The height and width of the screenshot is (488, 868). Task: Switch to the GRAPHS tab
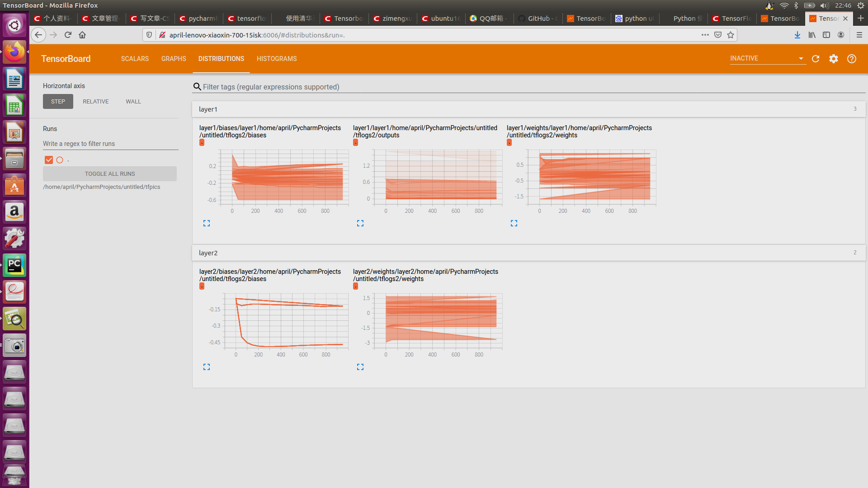pos(174,59)
